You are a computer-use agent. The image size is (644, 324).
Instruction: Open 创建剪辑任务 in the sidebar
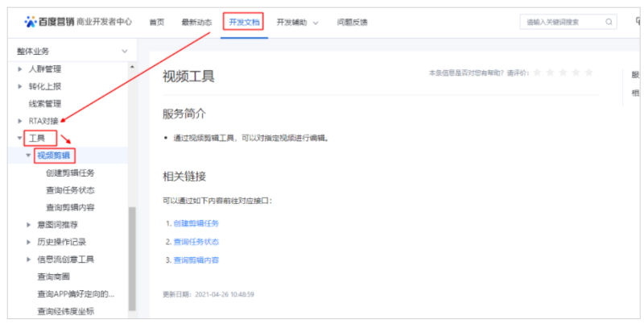pos(70,172)
